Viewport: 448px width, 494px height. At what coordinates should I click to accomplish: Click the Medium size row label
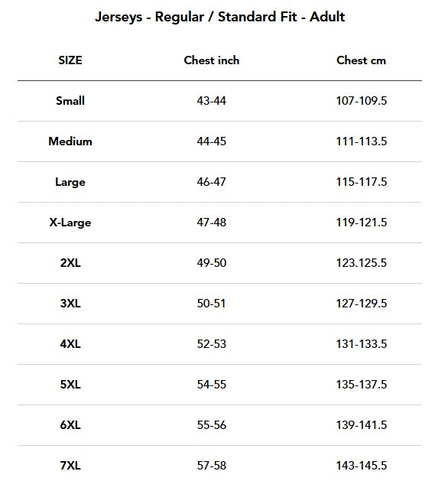tap(70, 141)
